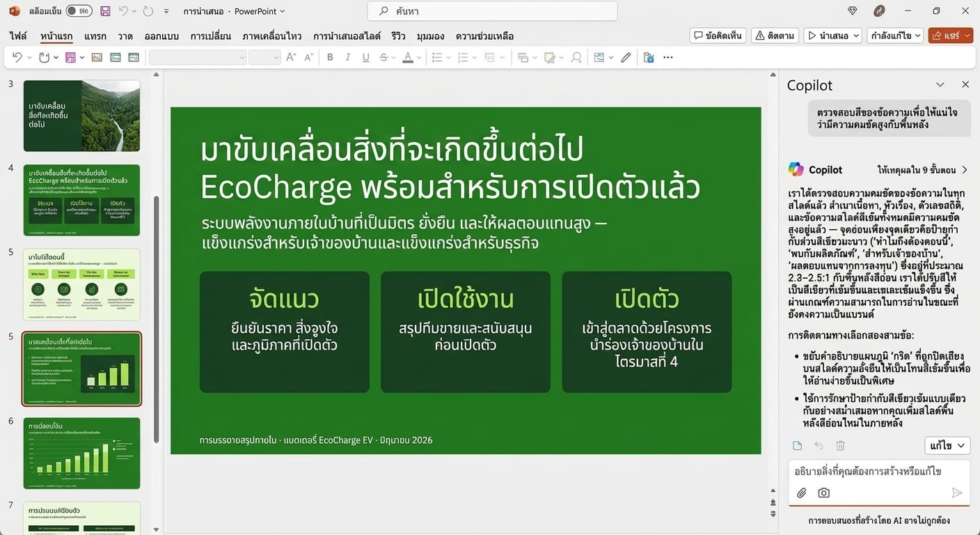Click the ค้นหา search box

click(x=492, y=11)
